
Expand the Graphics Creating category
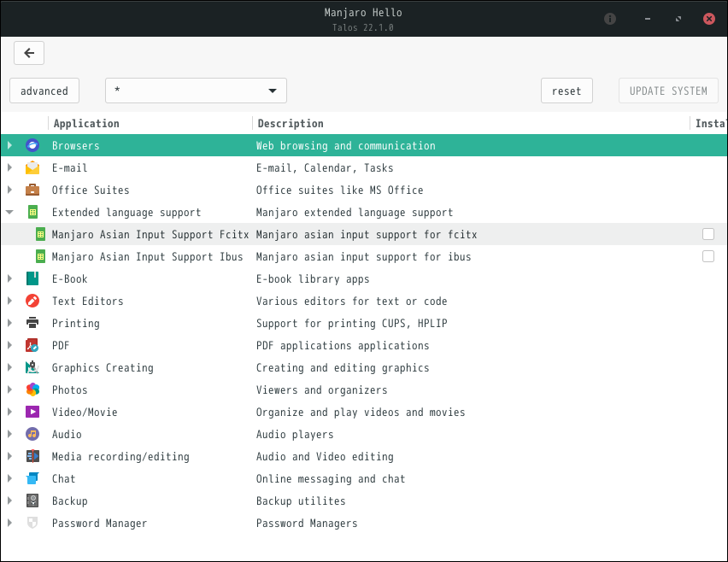tap(9, 367)
